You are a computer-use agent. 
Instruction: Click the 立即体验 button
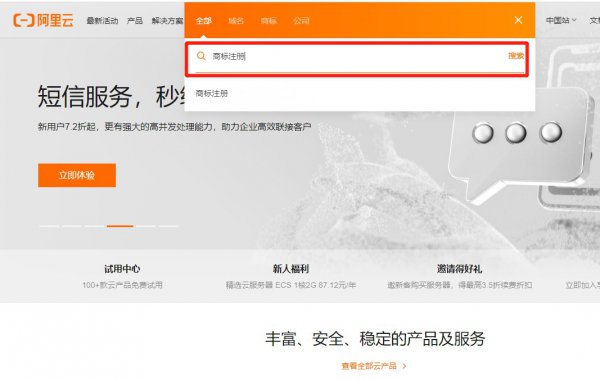(x=77, y=175)
